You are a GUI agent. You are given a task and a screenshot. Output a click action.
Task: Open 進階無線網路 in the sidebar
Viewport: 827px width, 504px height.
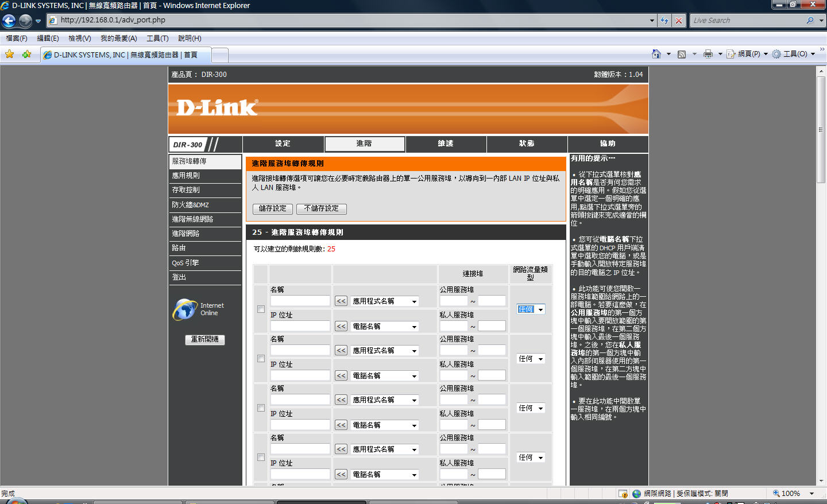205,219
